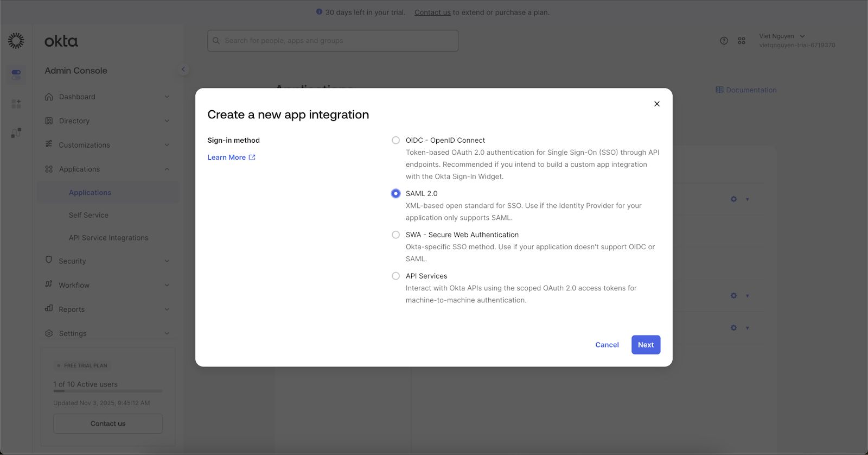Click the okta wordmark logo
This screenshot has height=455, width=868.
pos(61,41)
